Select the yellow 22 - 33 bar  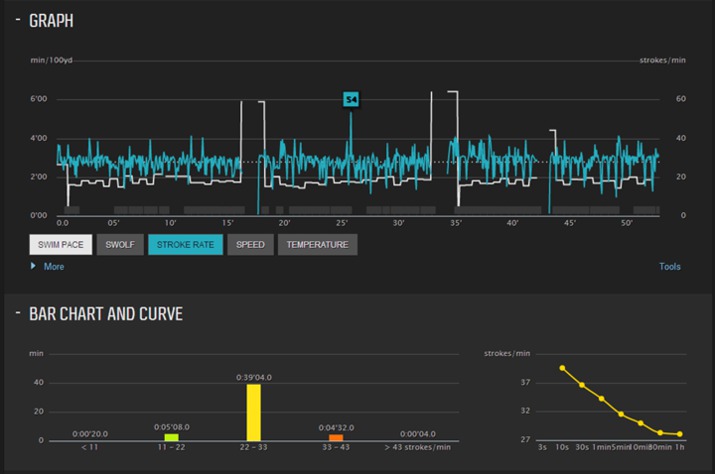(254, 412)
